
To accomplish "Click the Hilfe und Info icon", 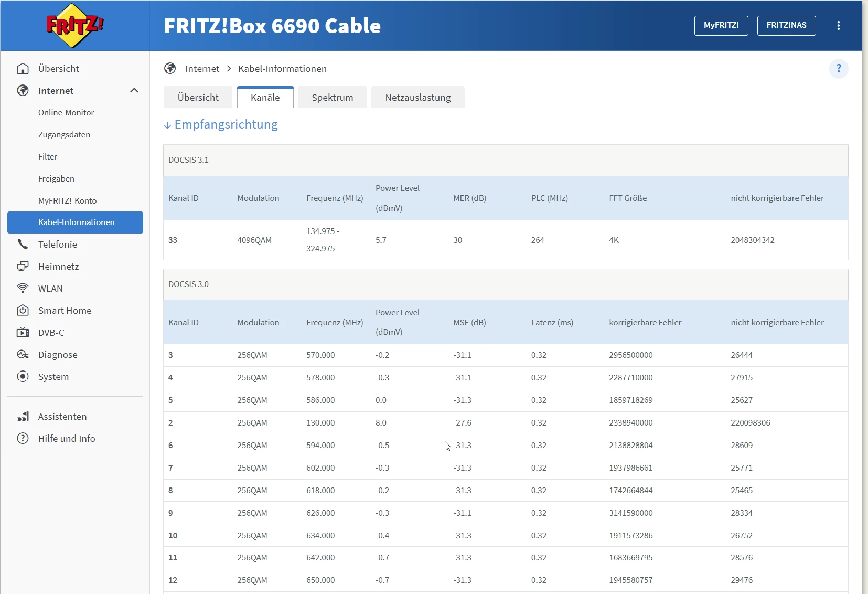I will (x=23, y=439).
